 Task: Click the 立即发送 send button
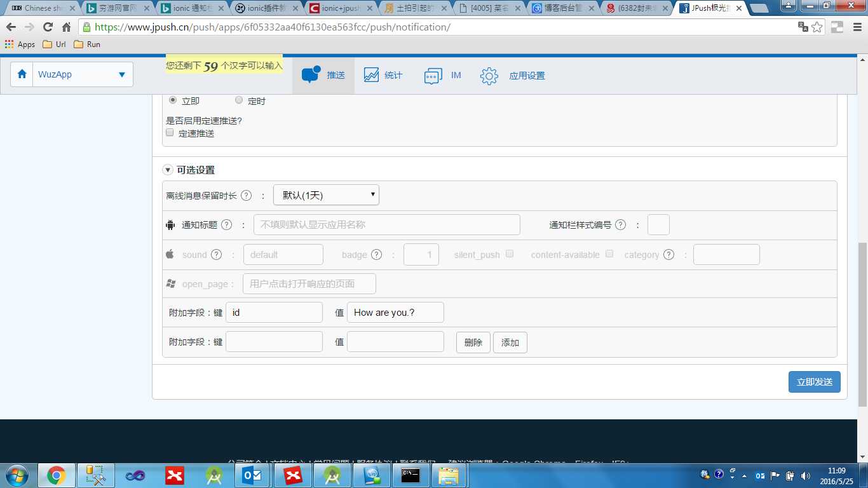click(x=815, y=382)
